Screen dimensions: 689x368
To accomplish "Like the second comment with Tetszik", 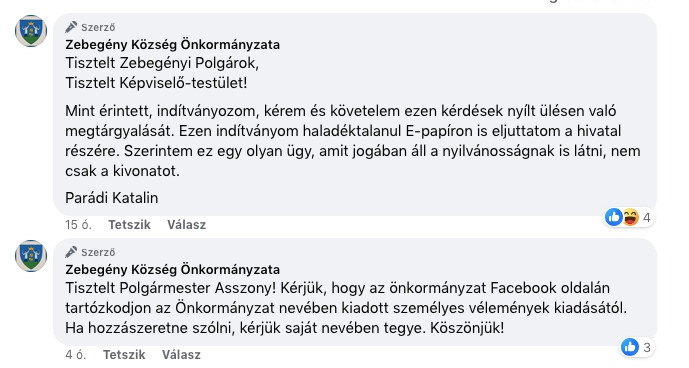I will [x=124, y=354].
